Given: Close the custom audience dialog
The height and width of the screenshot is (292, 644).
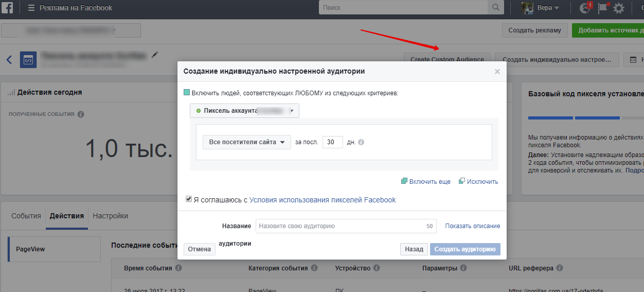Looking at the screenshot, I should tap(497, 72).
